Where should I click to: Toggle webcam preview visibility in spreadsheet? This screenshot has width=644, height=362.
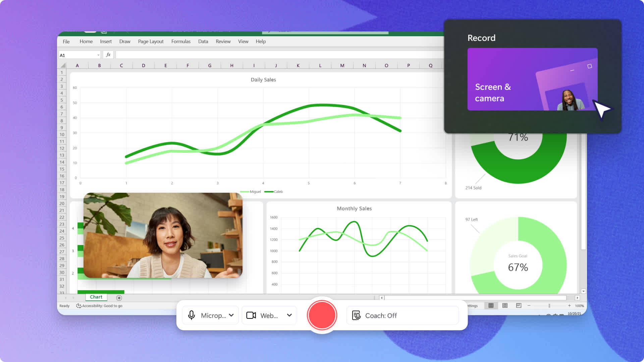tap(251, 315)
